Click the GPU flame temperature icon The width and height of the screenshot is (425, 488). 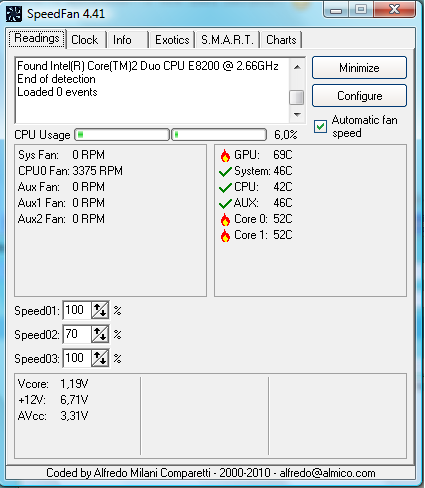pos(225,155)
